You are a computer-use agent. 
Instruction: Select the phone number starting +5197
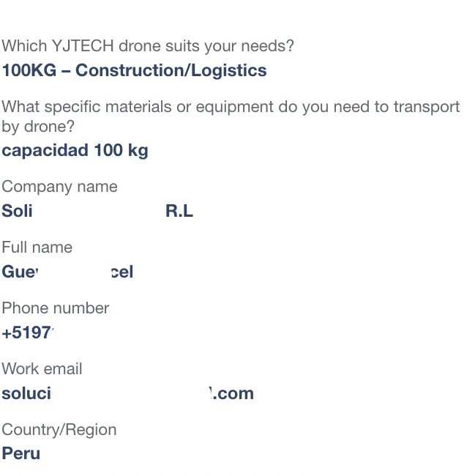(28, 332)
